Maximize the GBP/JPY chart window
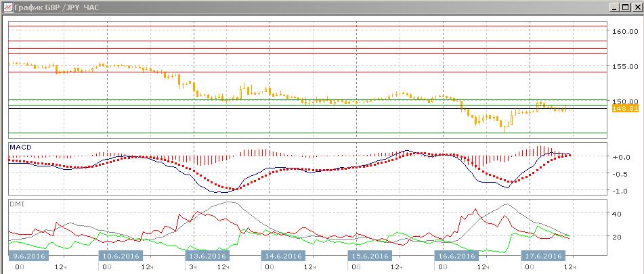This screenshot has height=274, width=644. click(x=625, y=7)
